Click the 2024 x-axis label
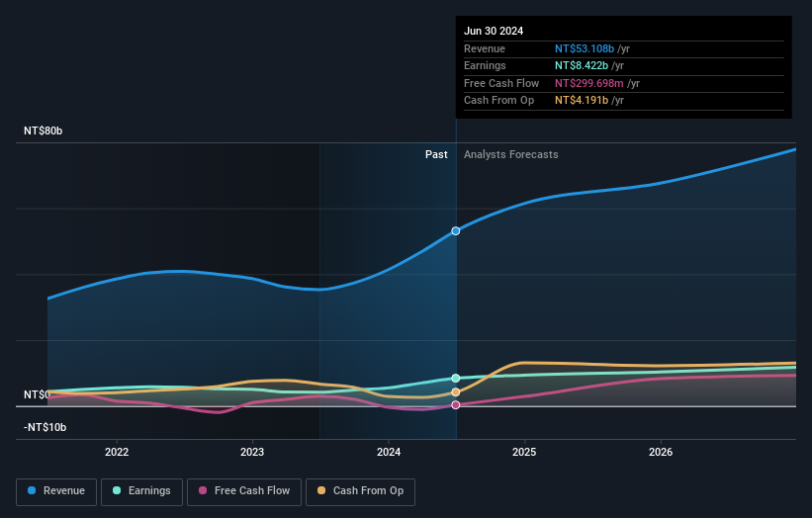The height and width of the screenshot is (518, 812). pyautogui.click(x=389, y=452)
